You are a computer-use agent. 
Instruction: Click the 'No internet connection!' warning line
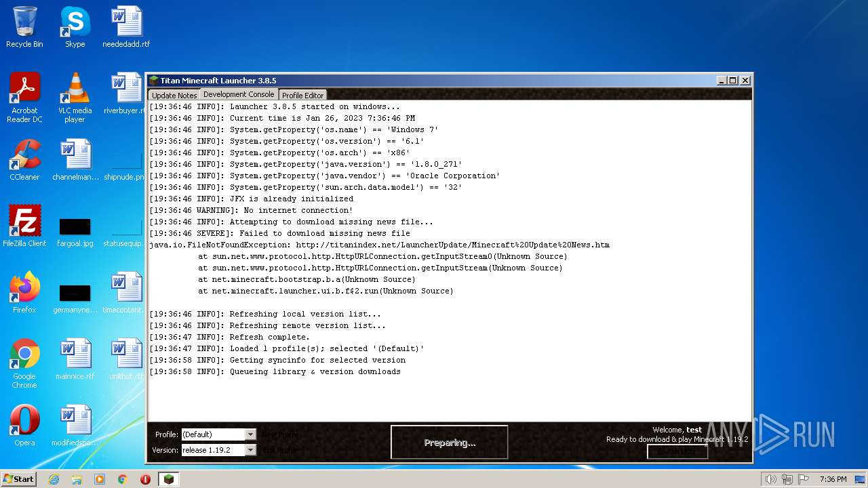(x=251, y=210)
